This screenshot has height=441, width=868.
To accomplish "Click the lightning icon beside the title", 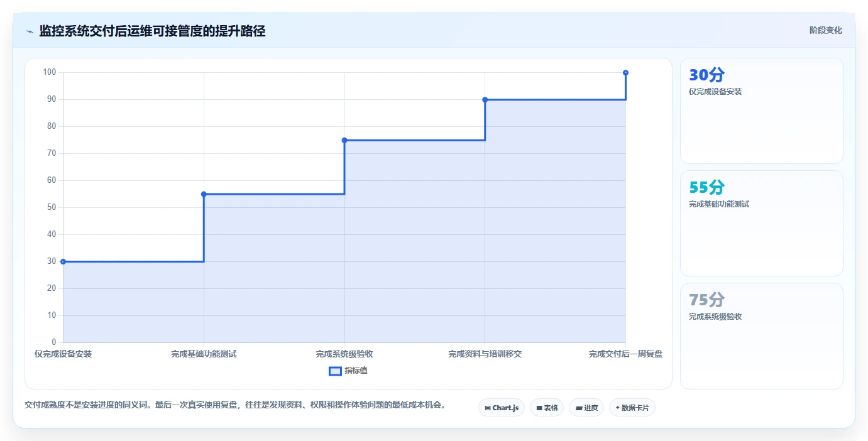I will click(30, 31).
